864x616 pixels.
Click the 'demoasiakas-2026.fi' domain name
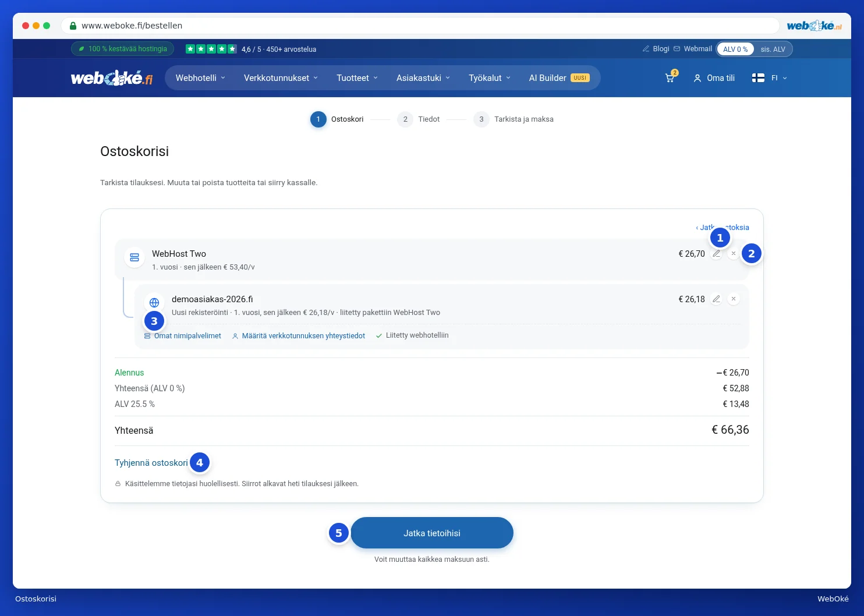pos(213,299)
